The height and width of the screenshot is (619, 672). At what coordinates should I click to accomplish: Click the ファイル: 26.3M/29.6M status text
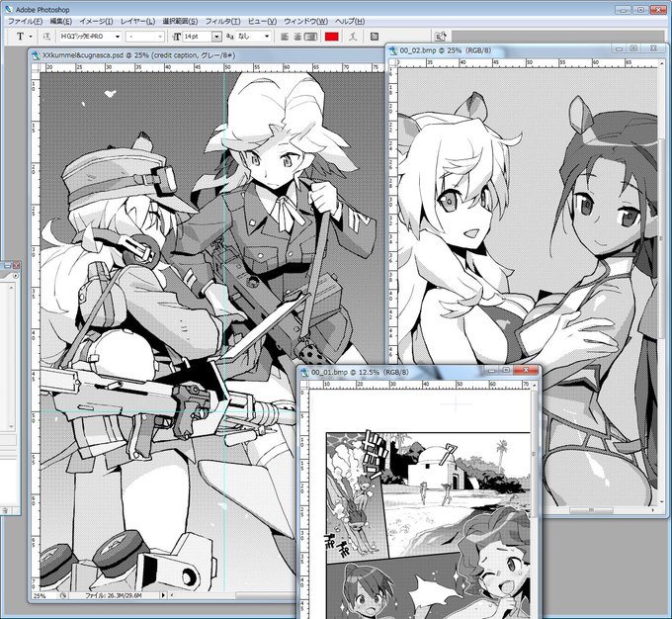[x=114, y=595]
